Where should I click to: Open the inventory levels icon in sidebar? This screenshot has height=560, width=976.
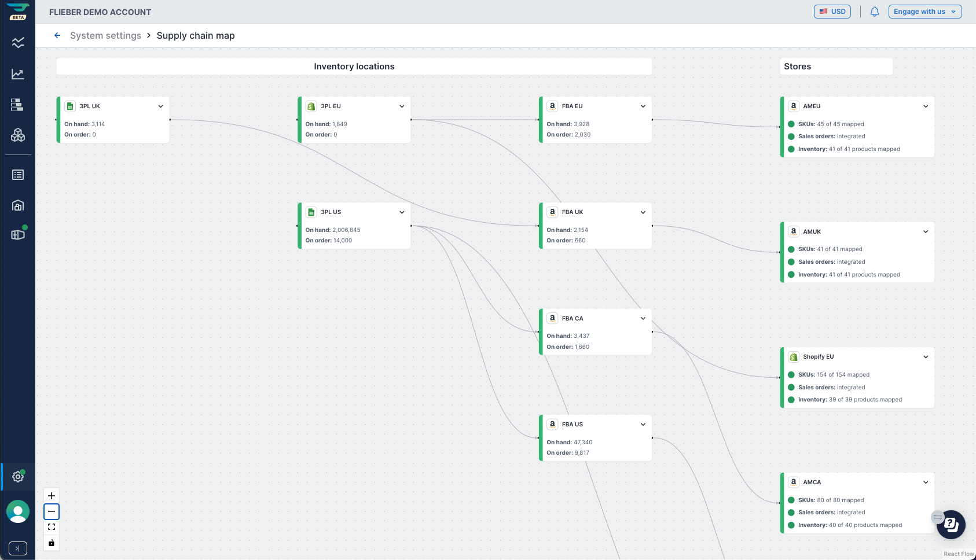pos(17,105)
